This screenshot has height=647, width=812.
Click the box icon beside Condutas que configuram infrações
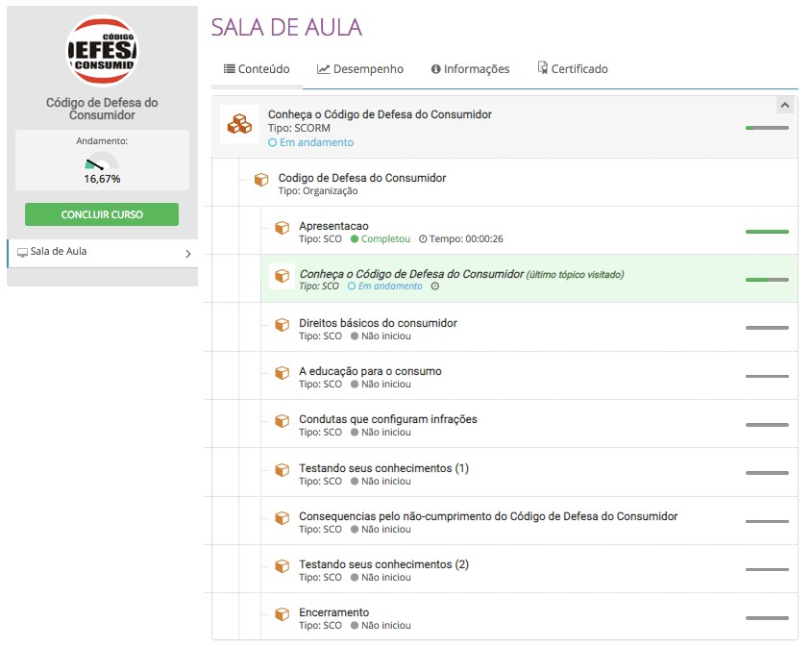[282, 421]
